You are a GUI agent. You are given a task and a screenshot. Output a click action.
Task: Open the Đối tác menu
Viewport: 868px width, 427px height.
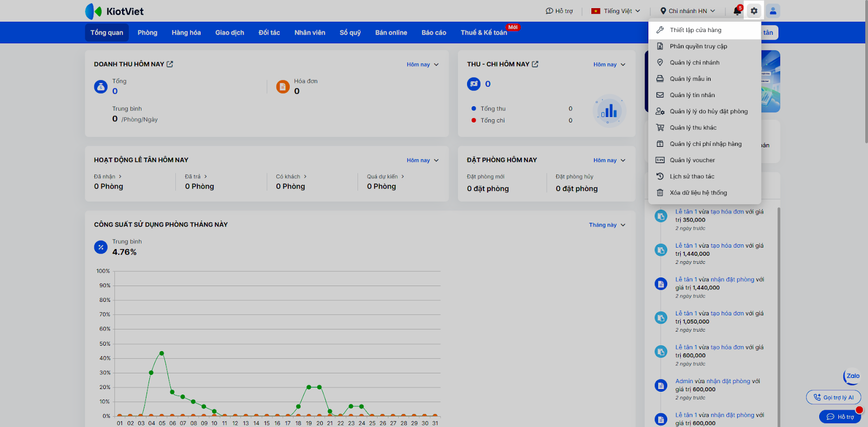click(269, 33)
